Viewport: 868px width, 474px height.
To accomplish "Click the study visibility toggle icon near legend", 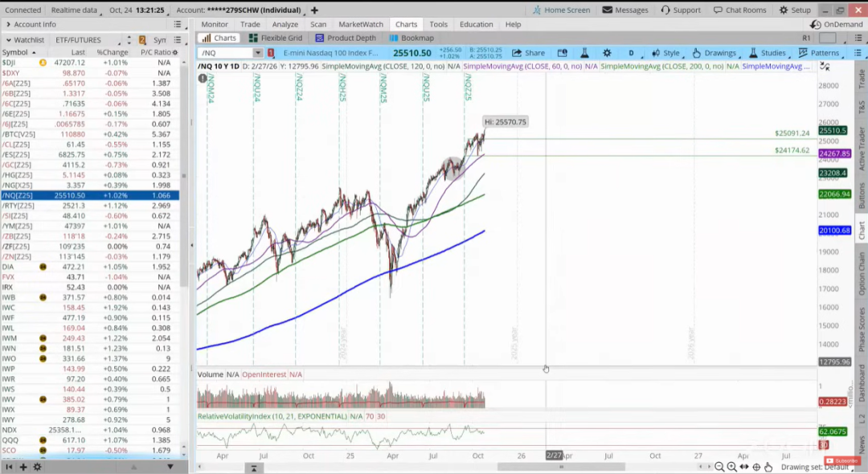I will tap(825, 67).
